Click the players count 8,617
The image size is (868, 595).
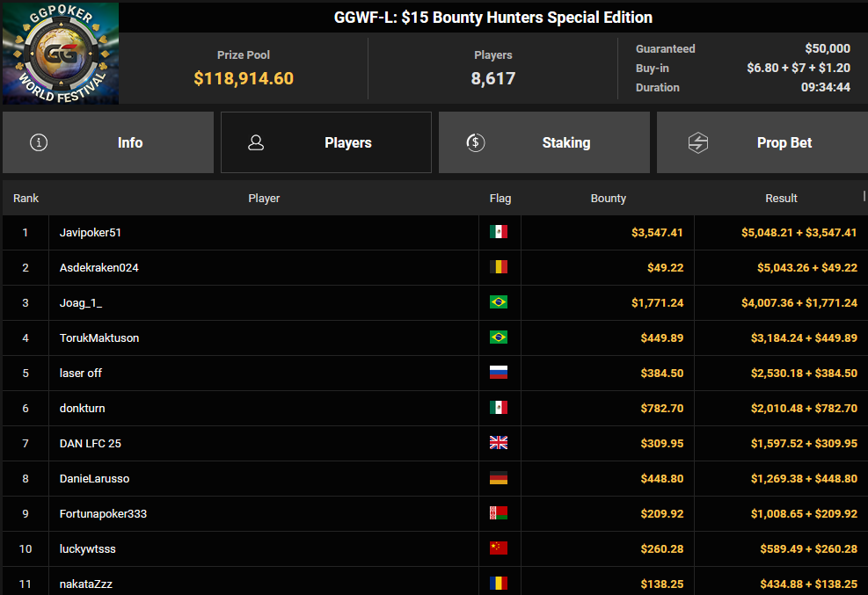pyautogui.click(x=493, y=78)
